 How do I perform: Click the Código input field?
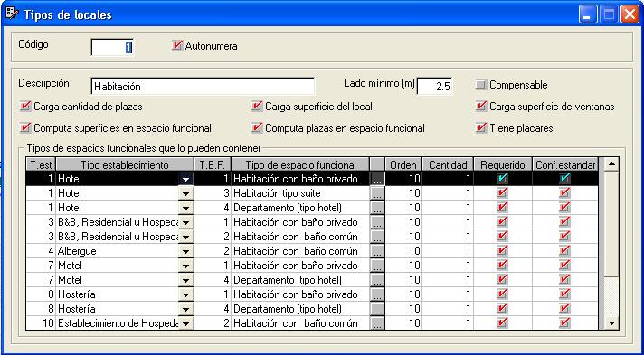coord(112,47)
